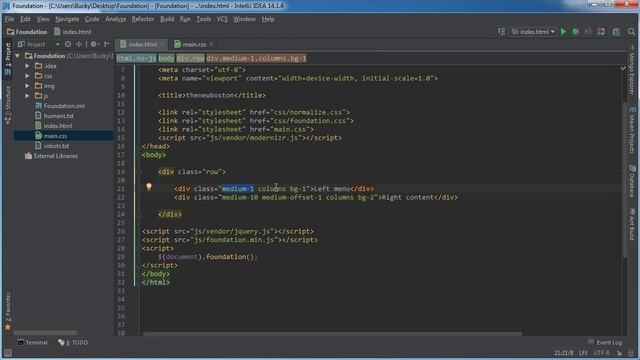This screenshot has width=640, height=360.
Task: Expand the js folder
Action: (27, 96)
